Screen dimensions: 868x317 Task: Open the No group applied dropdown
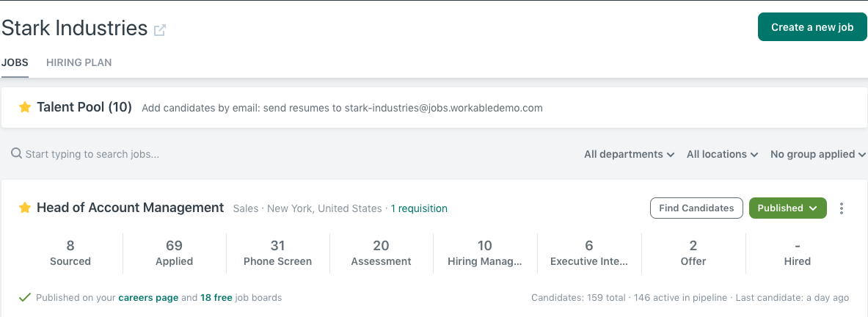pos(818,154)
